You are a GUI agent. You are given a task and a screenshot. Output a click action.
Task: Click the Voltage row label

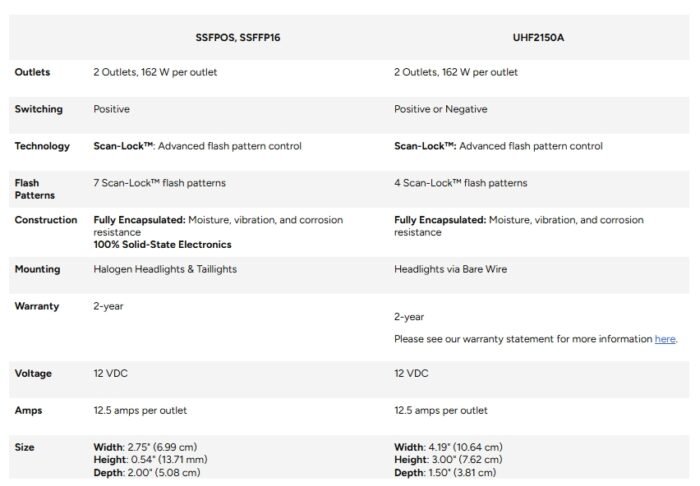pyautogui.click(x=33, y=373)
